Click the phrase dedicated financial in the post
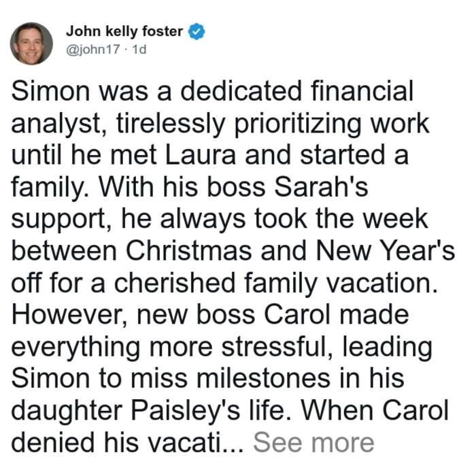This screenshot has height=476, width=476. (x=297, y=90)
